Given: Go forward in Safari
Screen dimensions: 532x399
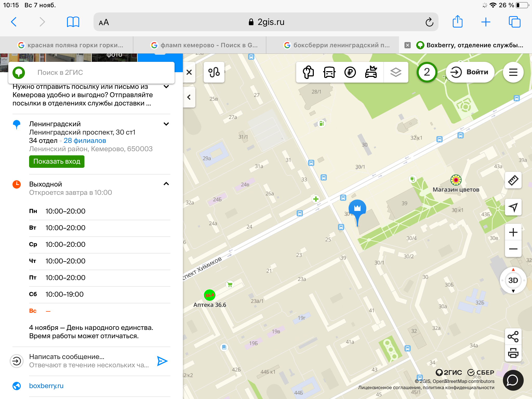Looking at the screenshot, I should tap(42, 22).
